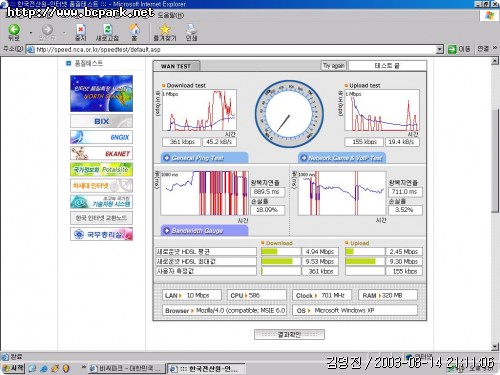Expand the quick launch overflow chevron

[84, 367]
